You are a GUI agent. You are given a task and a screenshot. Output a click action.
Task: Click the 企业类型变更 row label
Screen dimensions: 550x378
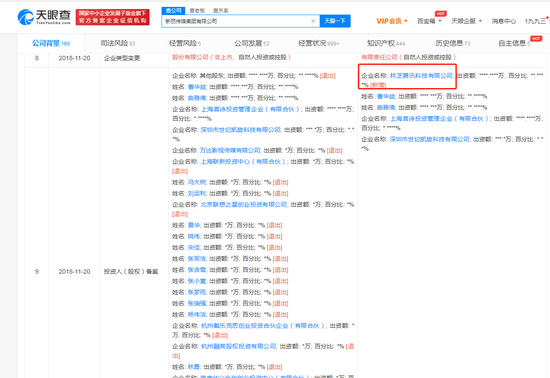(122, 58)
